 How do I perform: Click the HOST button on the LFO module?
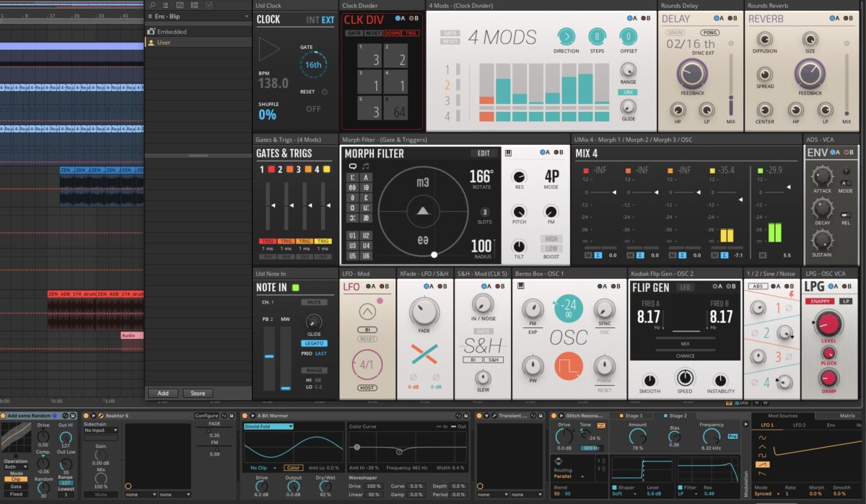(367, 388)
